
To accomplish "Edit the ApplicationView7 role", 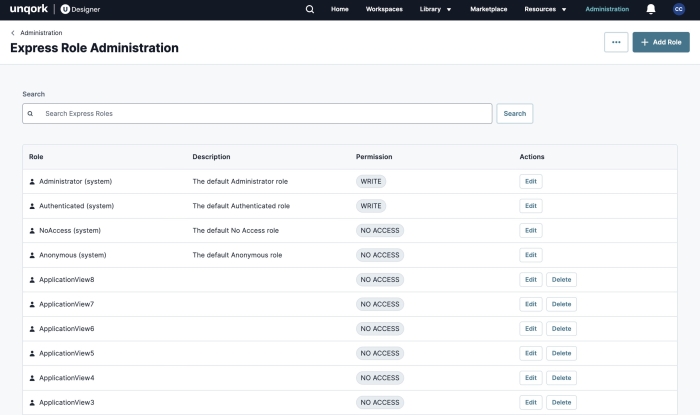I will [x=531, y=304].
